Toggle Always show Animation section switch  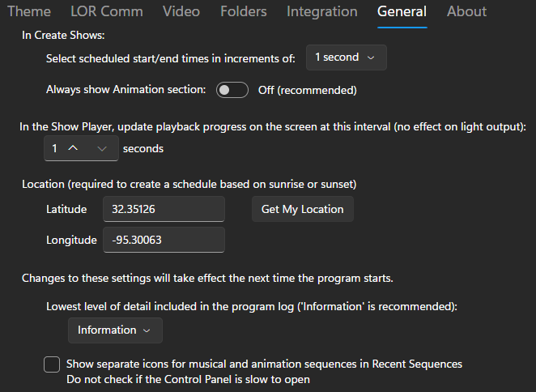[232, 90]
